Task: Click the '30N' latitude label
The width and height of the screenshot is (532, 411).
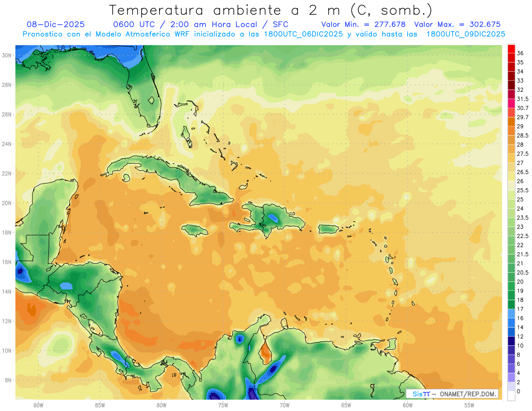Action: (7, 55)
